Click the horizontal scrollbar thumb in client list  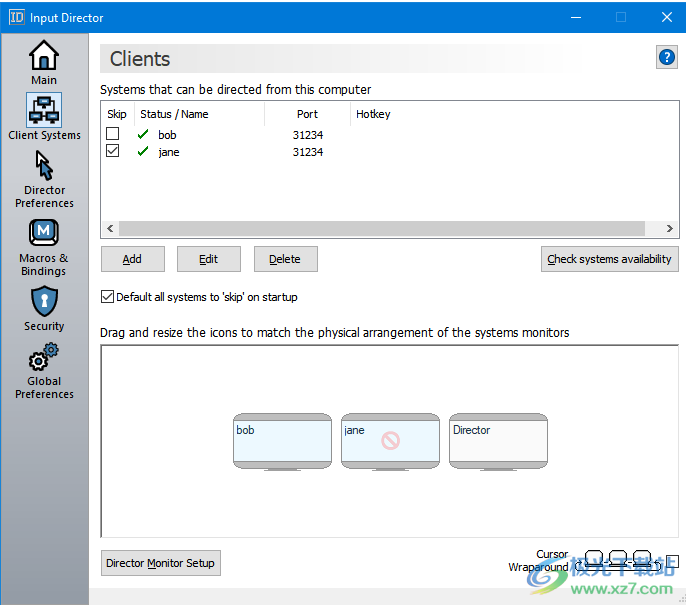[x=382, y=228]
